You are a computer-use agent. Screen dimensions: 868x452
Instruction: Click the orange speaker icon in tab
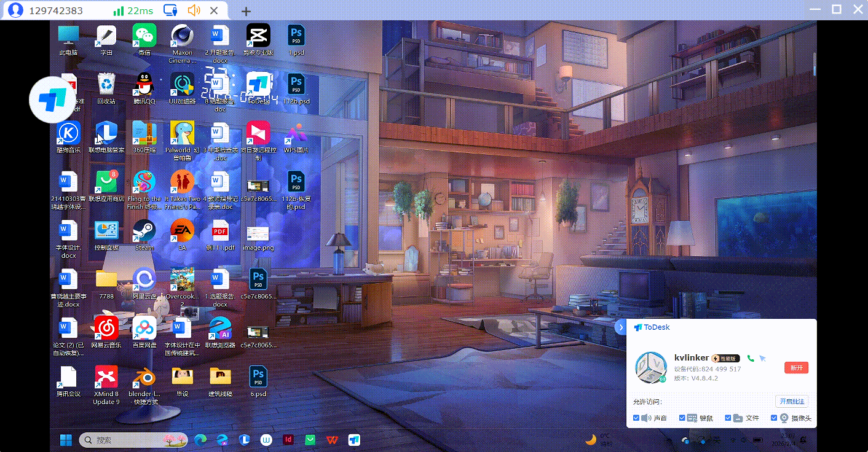[x=194, y=10]
